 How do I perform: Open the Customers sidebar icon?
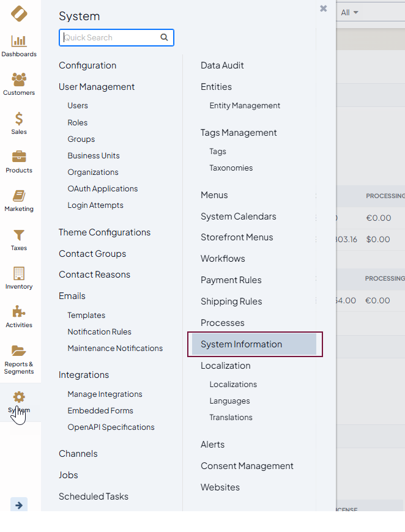click(19, 79)
